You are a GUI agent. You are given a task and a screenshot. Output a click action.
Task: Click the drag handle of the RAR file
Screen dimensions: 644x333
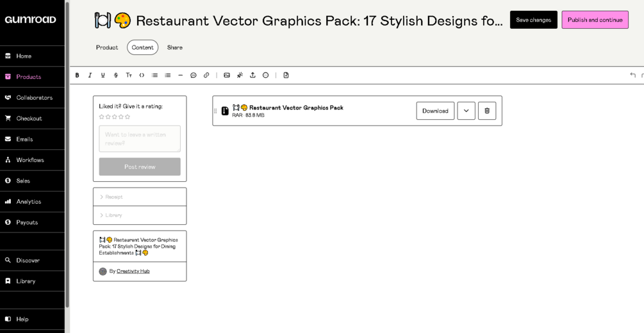[x=215, y=111]
